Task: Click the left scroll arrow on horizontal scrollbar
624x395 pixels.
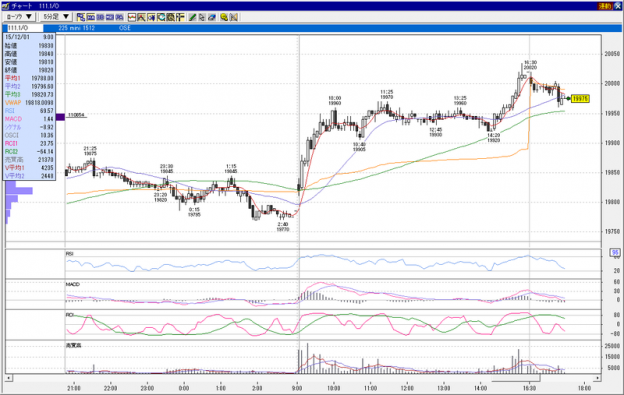Action: [x=9, y=377]
